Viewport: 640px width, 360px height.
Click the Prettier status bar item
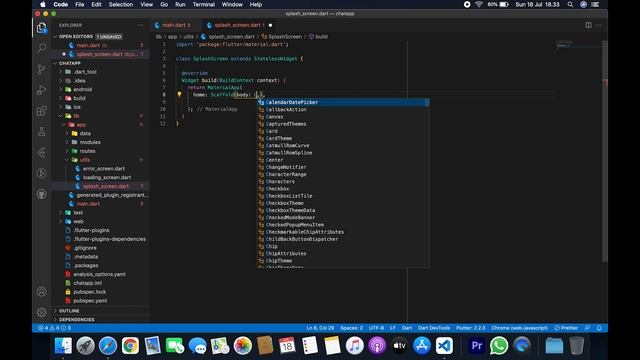pos(566,328)
